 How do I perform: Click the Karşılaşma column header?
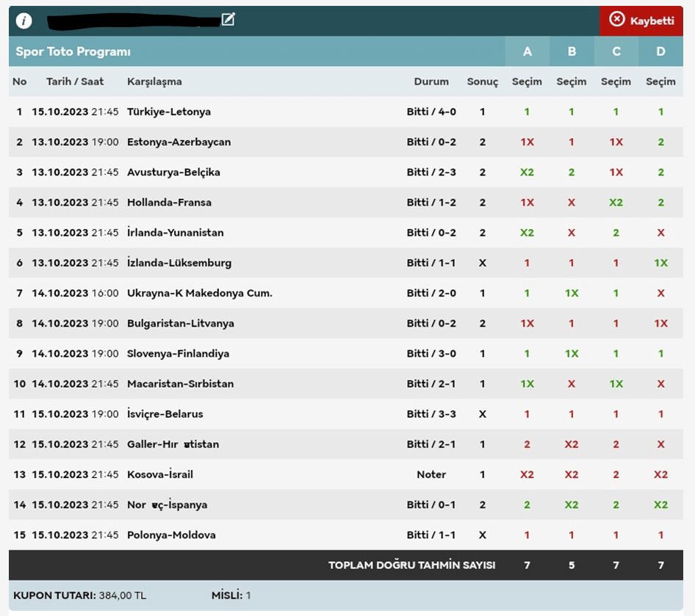coord(154,81)
